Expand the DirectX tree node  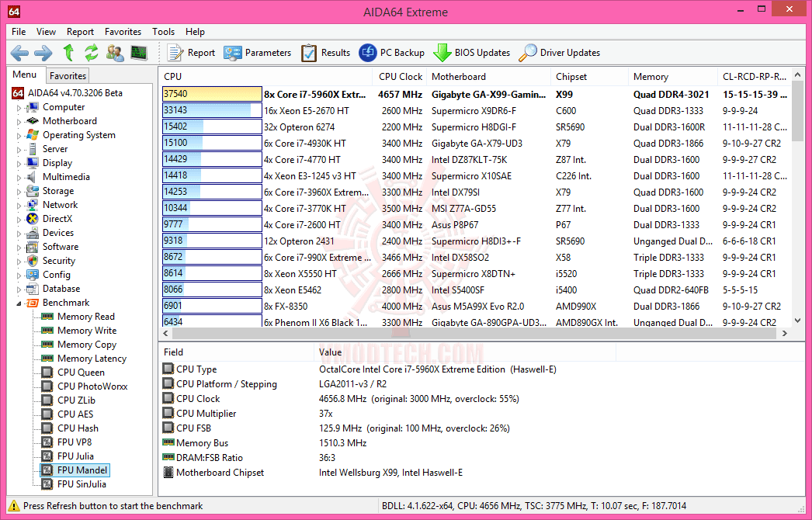click(19, 220)
